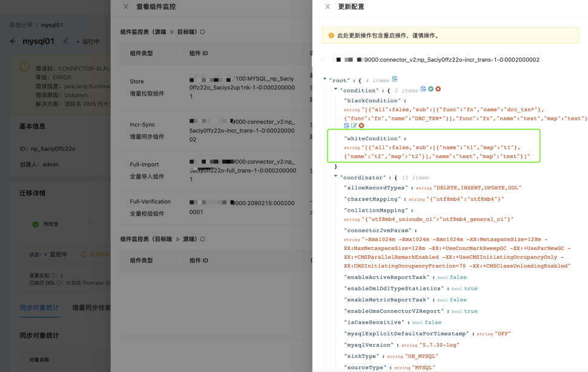The width and height of the screenshot is (588, 372).
Task: Delete the condition object
Action: click(x=438, y=89)
